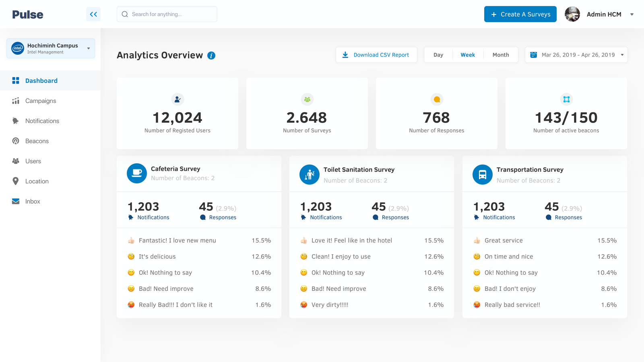Click the Cafeteria Survey title

175,169
